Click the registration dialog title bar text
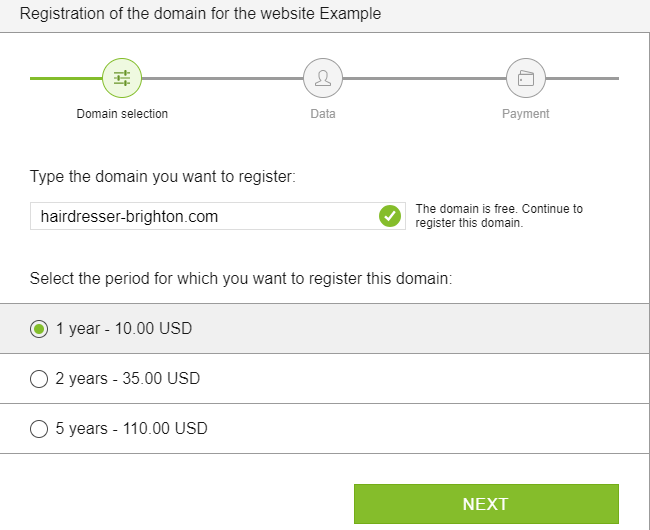The width and height of the screenshot is (650, 530). click(201, 14)
